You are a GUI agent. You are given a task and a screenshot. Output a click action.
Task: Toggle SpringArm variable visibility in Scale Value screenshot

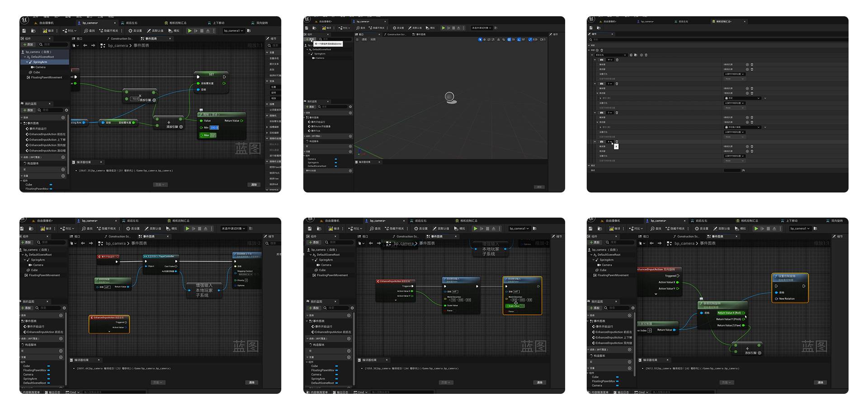[336, 378]
